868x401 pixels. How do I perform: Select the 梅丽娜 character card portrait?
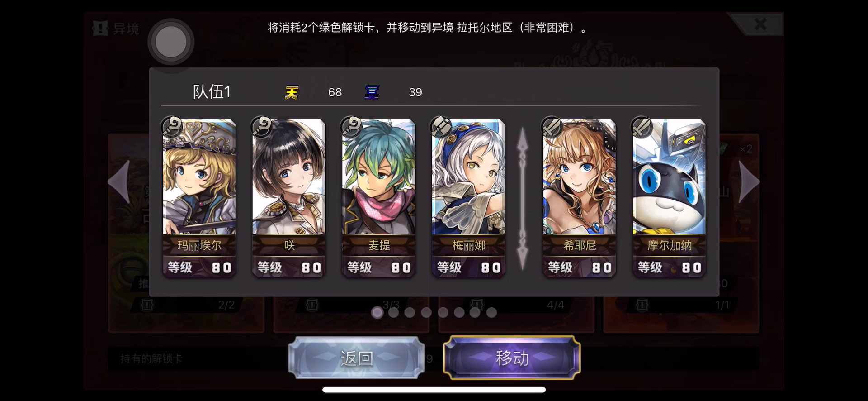[x=468, y=177]
